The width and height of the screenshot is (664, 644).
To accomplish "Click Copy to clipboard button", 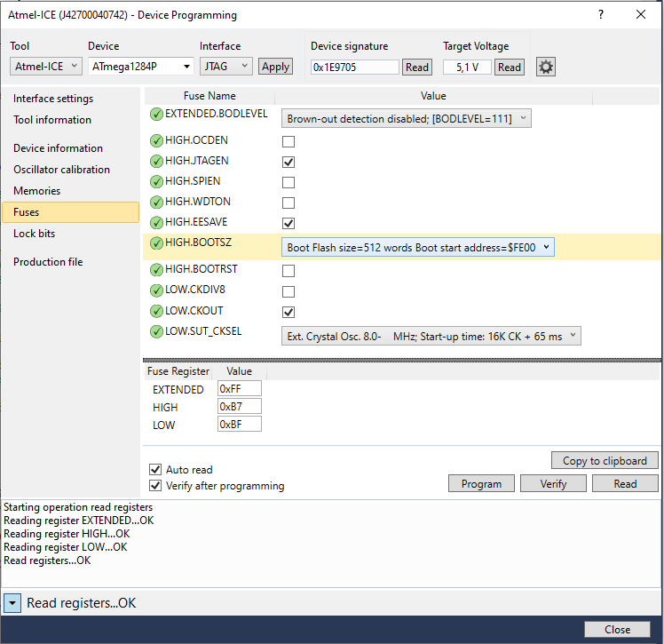I will coord(605,460).
